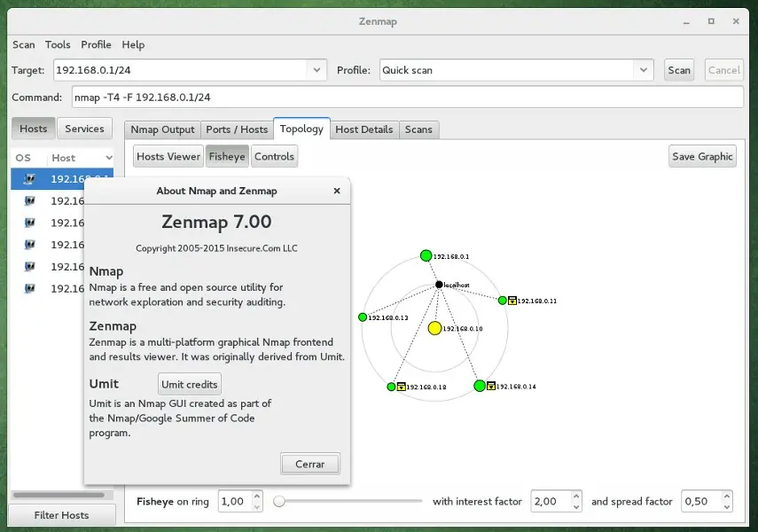Click the 192.168.0.13 topology label
758x532 pixels.
pyautogui.click(x=388, y=317)
